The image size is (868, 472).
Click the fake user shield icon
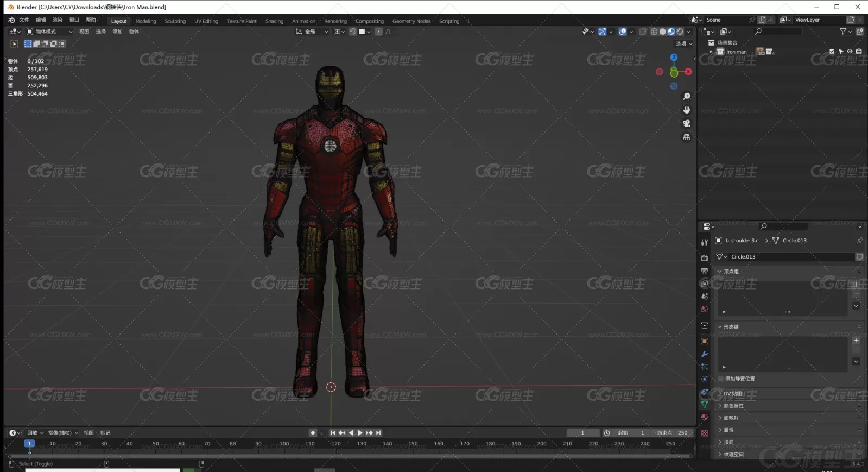pyautogui.click(x=860, y=256)
